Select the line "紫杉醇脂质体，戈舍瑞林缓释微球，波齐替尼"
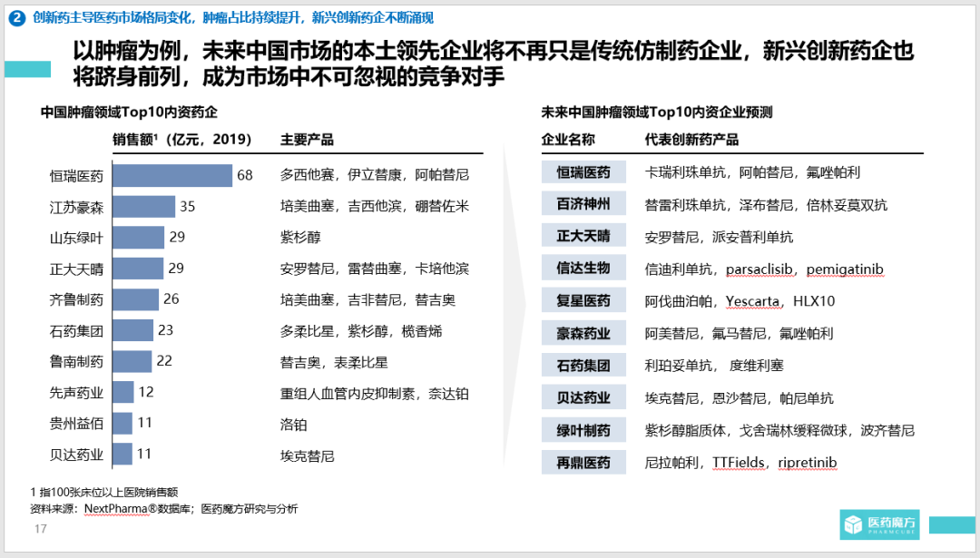 [x=779, y=431]
